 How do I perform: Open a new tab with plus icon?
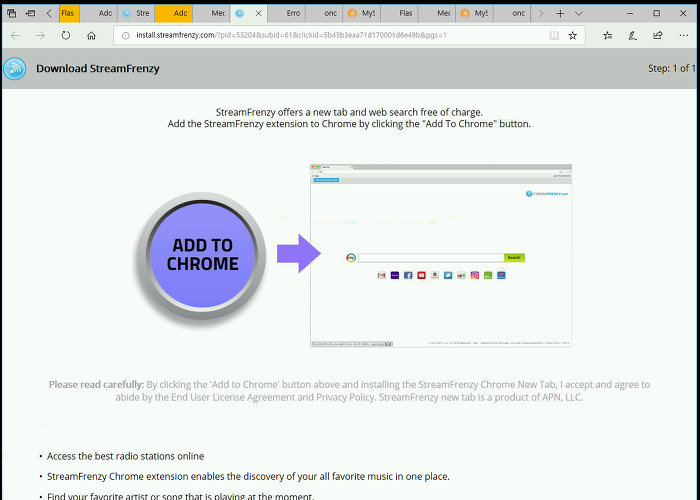pyautogui.click(x=560, y=13)
